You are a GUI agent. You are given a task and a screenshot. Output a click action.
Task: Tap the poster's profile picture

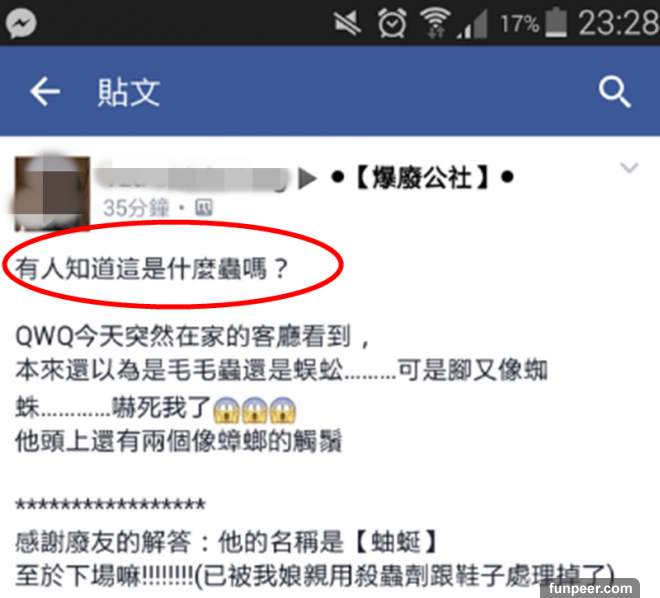click(53, 194)
